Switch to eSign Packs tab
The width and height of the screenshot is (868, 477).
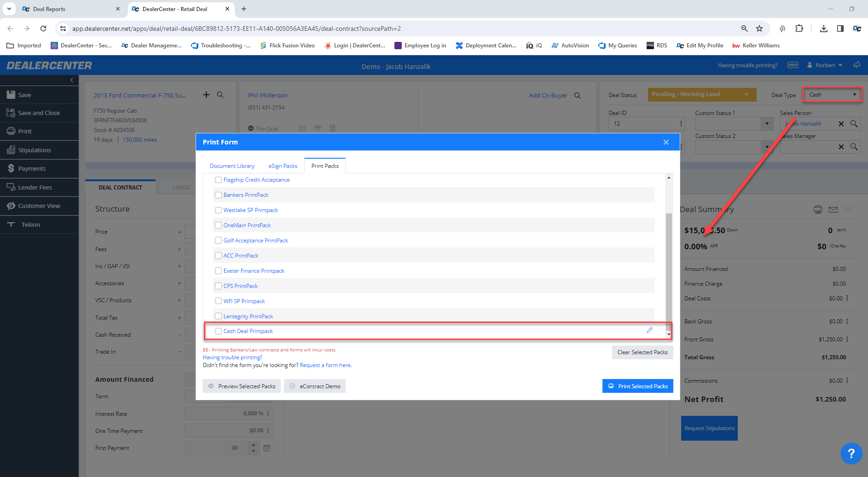[283, 166]
